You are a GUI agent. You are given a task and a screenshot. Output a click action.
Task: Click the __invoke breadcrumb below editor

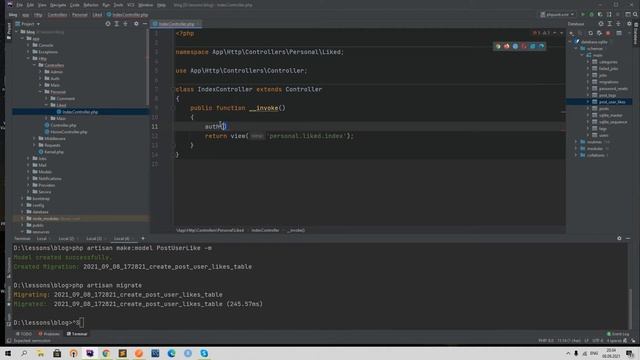[x=296, y=230]
